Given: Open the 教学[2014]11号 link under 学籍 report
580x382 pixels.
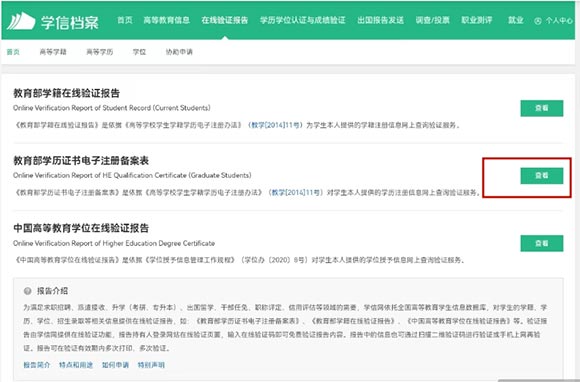Looking at the screenshot, I should tap(276, 125).
